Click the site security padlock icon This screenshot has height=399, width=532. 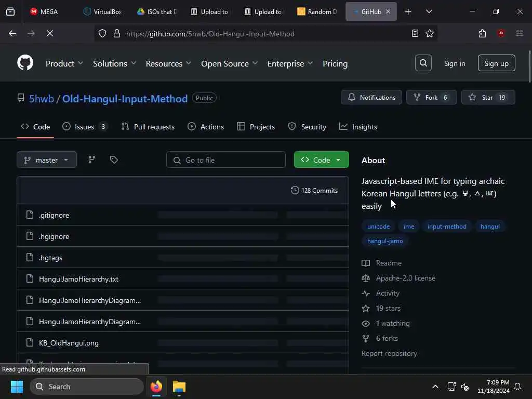[x=117, y=33]
